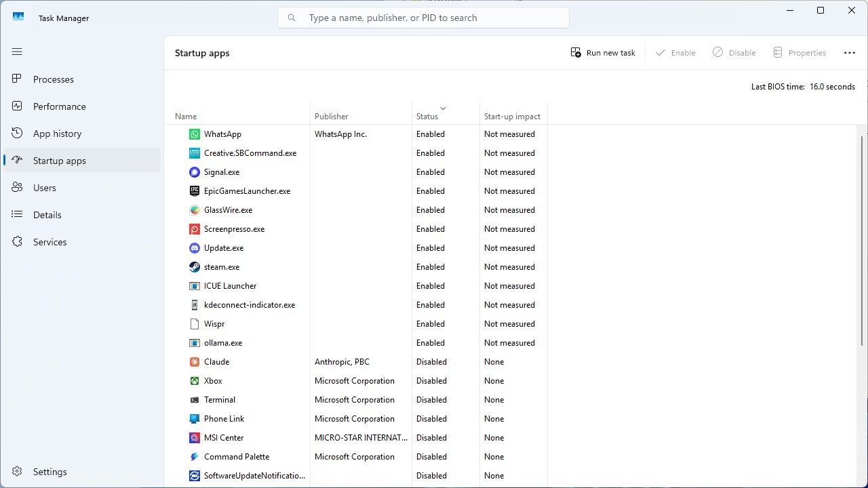This screenshot has height=488, width=868.
Task: Click the Disable toolbar button
Action: pyautogui.click(x=734, y=53)
